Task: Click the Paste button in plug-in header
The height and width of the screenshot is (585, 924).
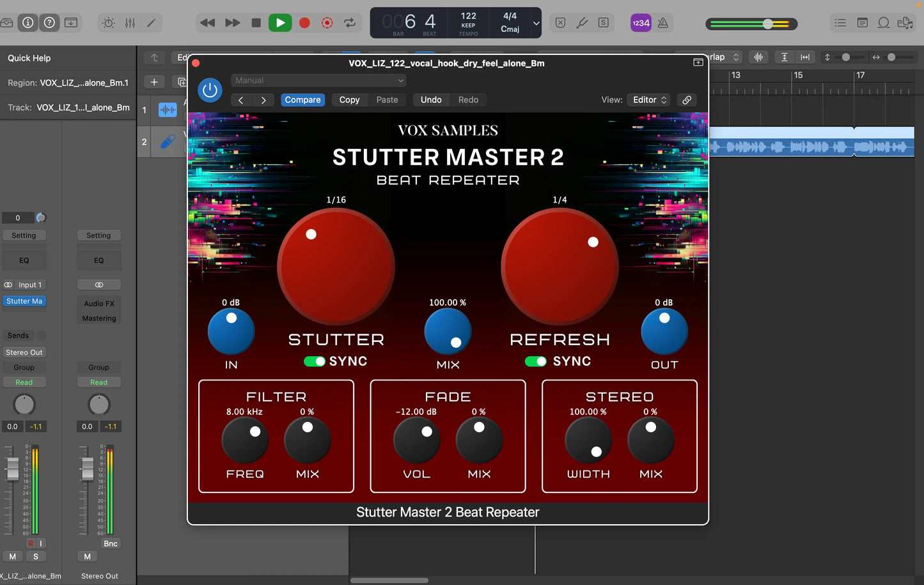Action: tap(387, 100)
